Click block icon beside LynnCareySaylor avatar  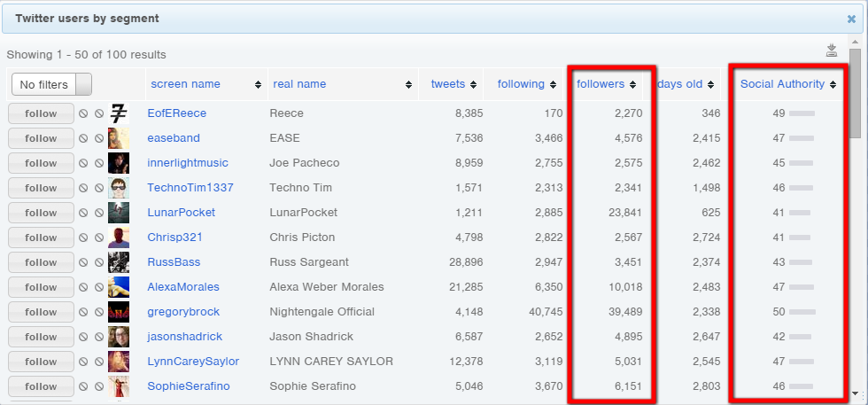99,362
